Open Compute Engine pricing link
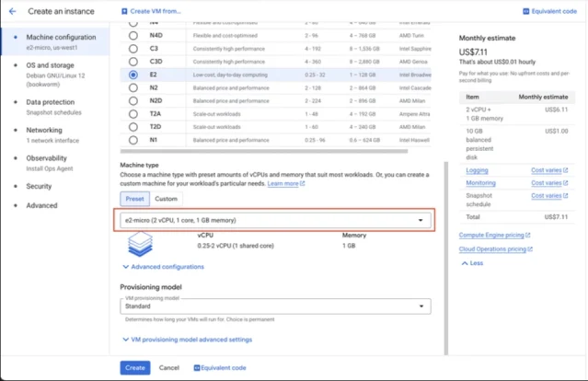The width and height of the screenshot is (588, 381). pyautogui.click(x=491, y=235)
